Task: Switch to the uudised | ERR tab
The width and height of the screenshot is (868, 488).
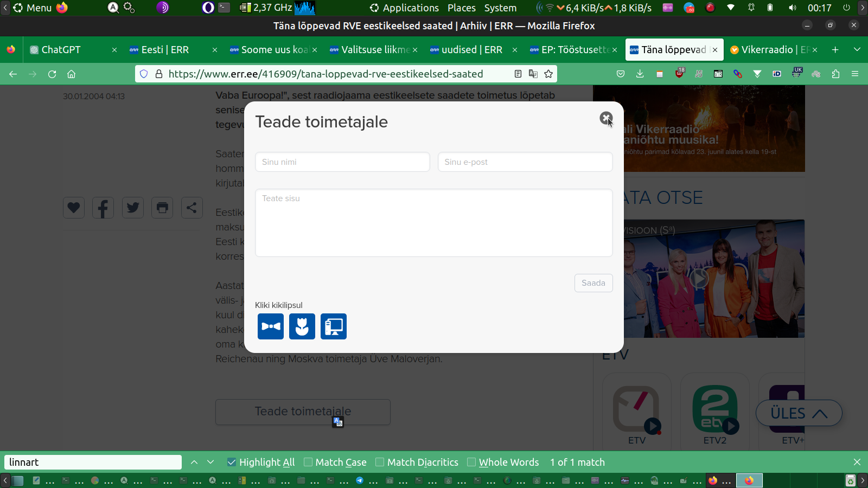Action: coord(474,50)
